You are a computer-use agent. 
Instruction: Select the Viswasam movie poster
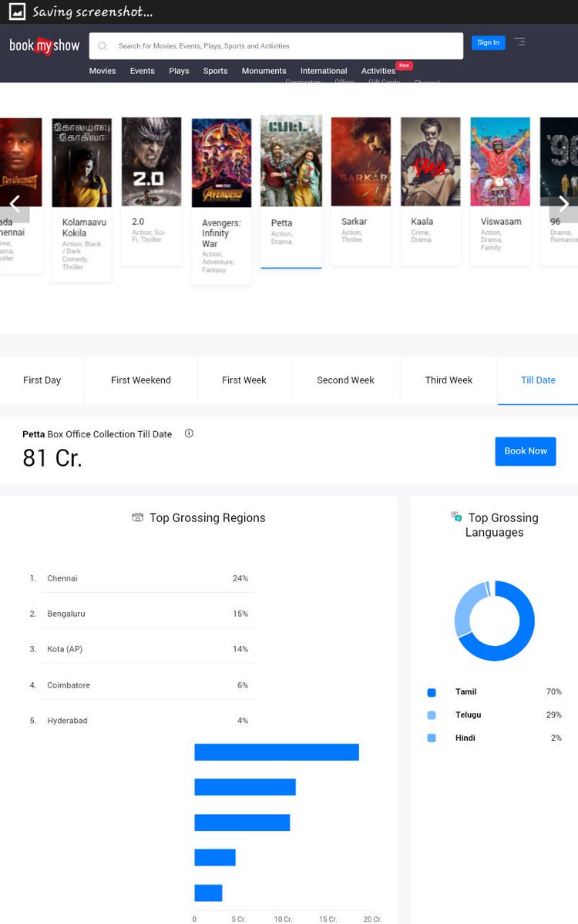point(500,162)
